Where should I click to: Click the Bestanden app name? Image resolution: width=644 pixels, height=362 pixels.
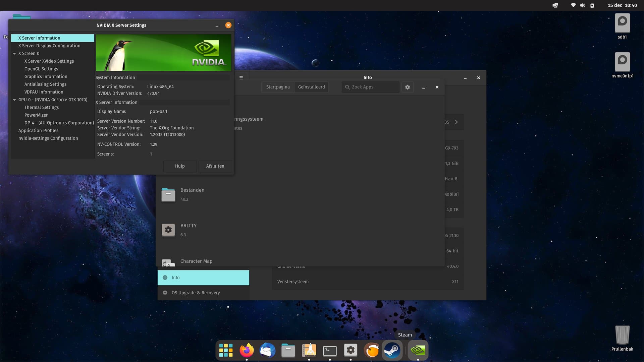tap(192, 190)
